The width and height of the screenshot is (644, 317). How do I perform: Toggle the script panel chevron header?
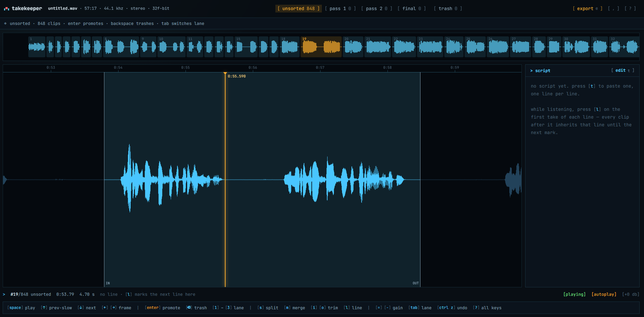pos(540,70)
